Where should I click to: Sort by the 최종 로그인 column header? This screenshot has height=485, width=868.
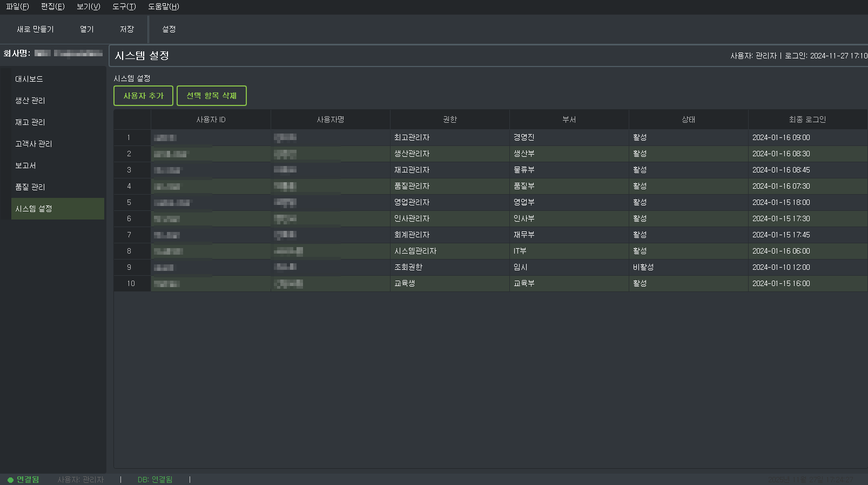(x=807, y=119)
